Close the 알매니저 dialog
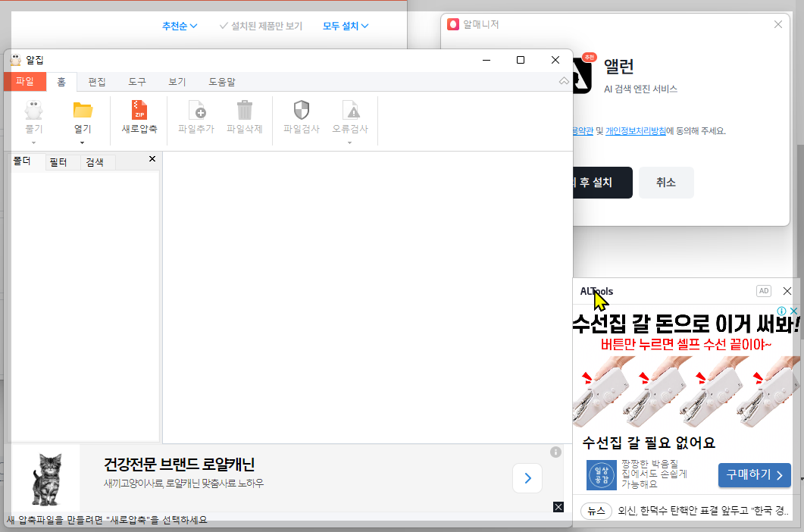The image size is (804, 532). click(x=777, y=24)
